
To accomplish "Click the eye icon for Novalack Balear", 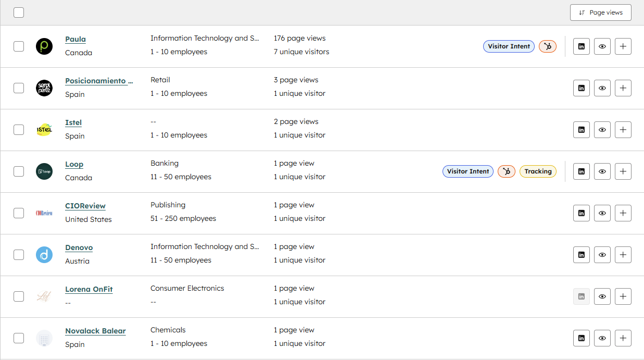I will coord(602,338).
